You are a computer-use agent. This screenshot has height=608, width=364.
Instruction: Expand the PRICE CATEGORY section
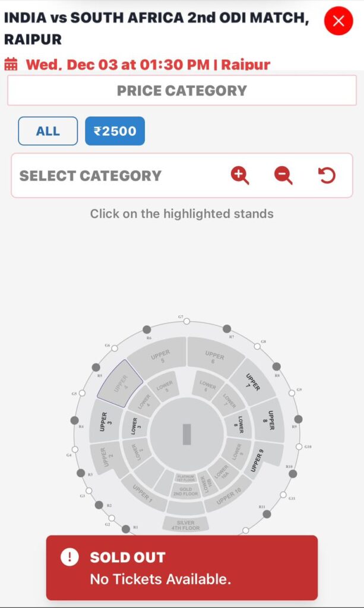(x=182, y=90)
